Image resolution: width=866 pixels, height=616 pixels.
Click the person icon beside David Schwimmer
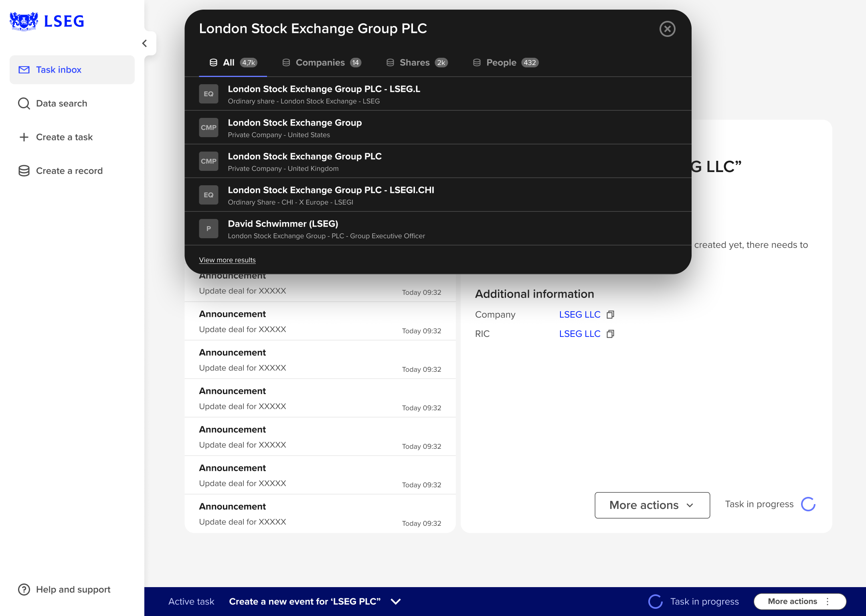[x=208, y=228]
